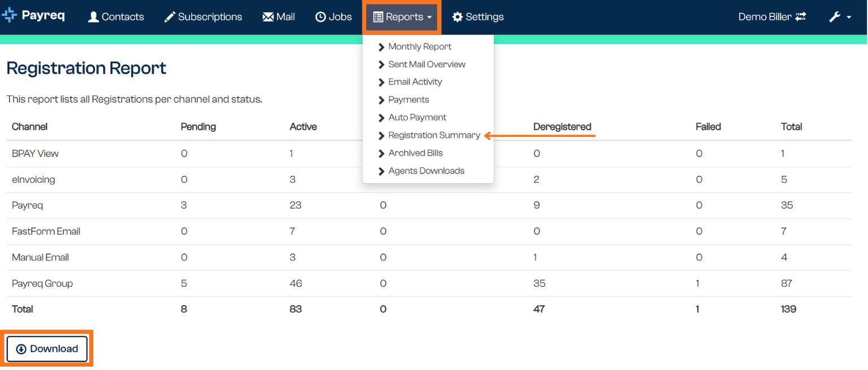Click Payreq row total 35
The image size is (868, 370).
click(787, 205)
